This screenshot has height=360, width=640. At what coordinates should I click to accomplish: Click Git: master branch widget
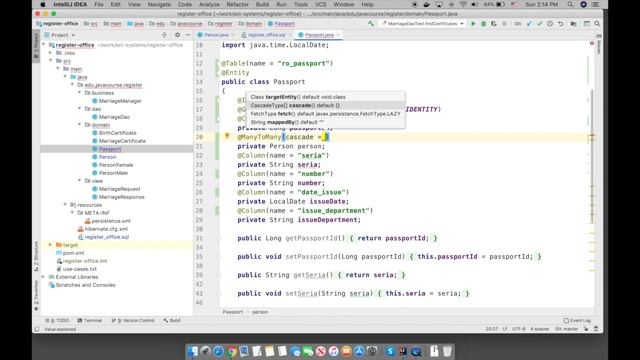pyautogui.click(x=566, y=329)
